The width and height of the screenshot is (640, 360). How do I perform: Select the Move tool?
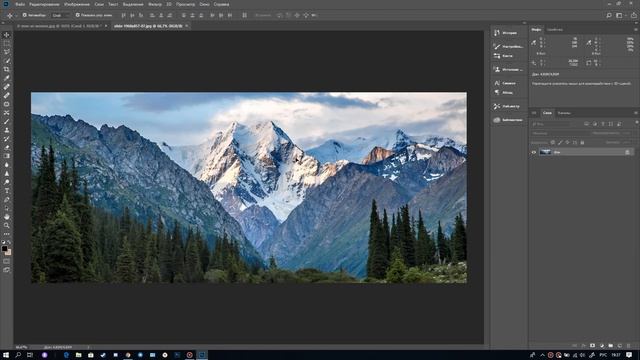(7, 35)
